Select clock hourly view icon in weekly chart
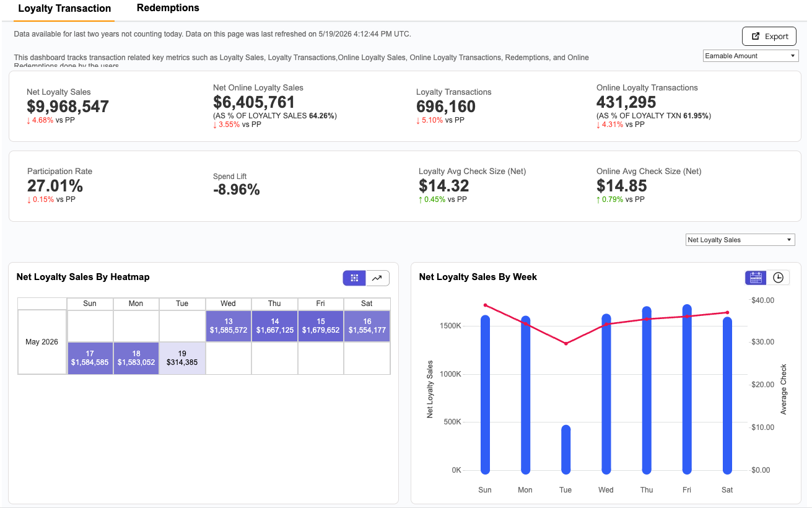This screenshot has height=508, width=812. (x=778, y=278)
